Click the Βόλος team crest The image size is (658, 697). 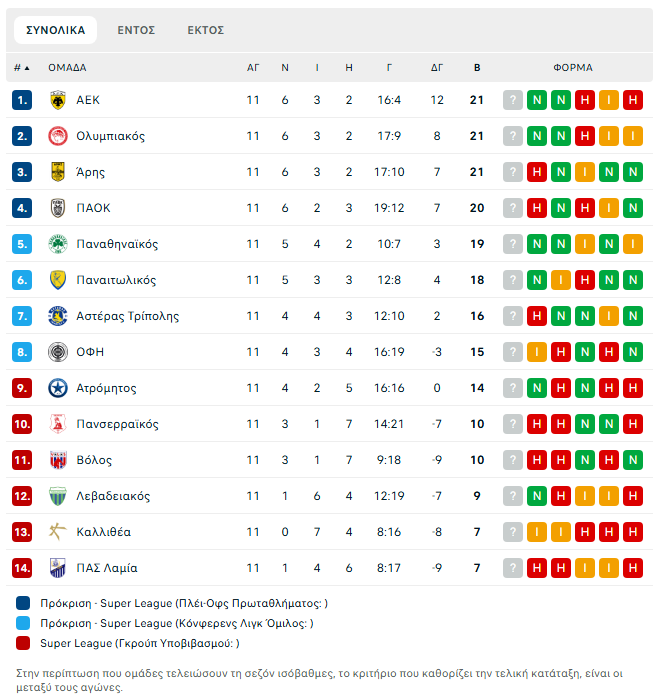[57, 460]
